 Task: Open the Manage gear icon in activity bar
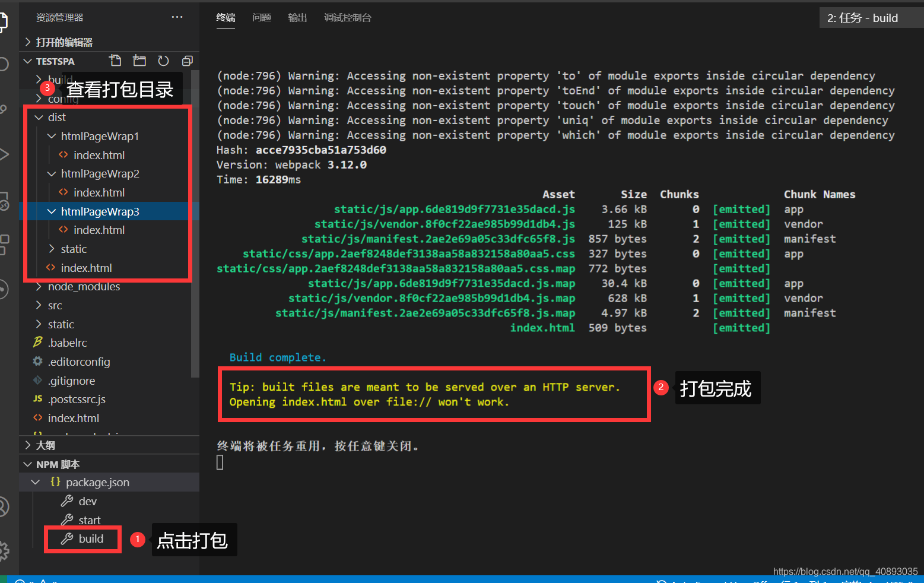4,552
